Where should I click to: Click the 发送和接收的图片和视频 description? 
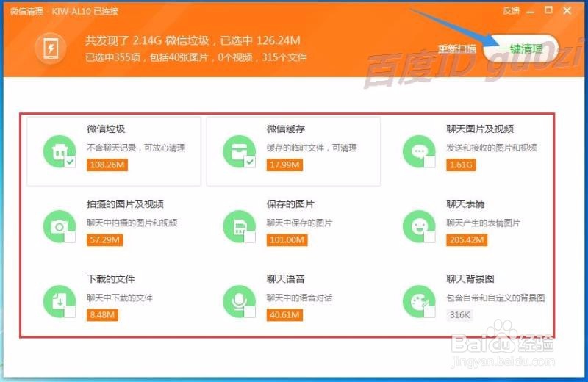pyautogui.click(x=491, y=148)
